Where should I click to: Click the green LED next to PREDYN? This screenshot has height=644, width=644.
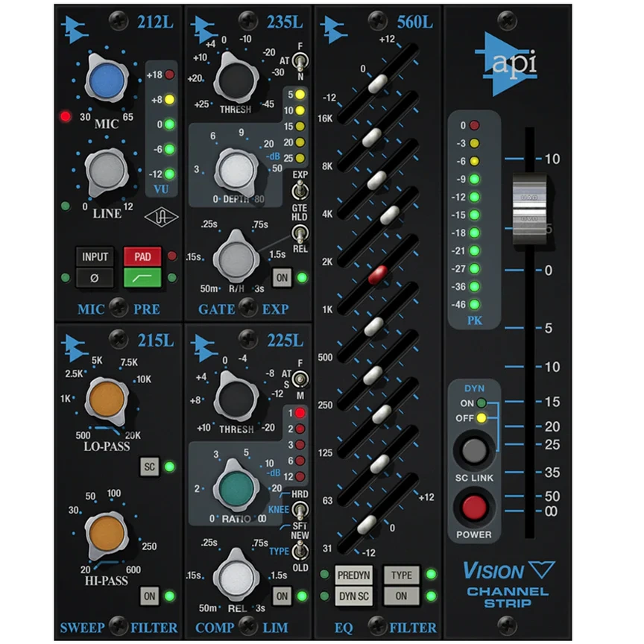(324, 574)
